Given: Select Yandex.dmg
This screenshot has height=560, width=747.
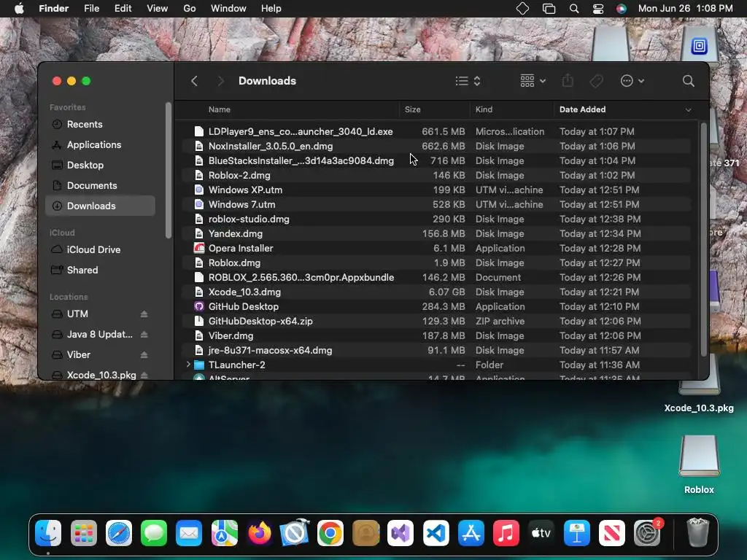Looking at the screenshot, I should pos(437,234).
